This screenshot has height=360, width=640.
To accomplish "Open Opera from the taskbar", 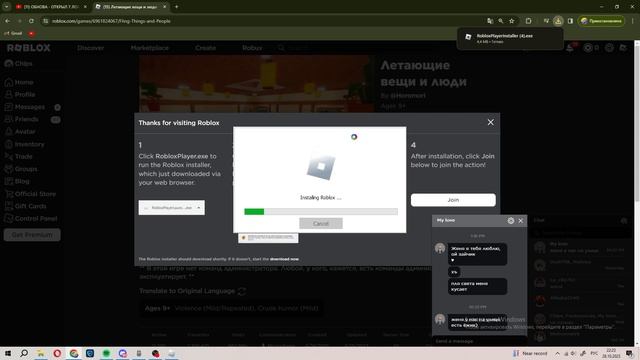I will click(x=57, y=353).
